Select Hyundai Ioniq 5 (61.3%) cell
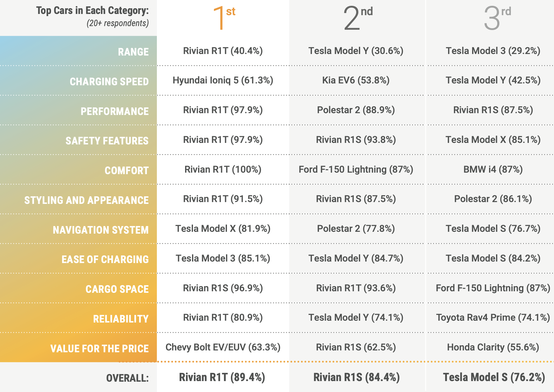The height and width of the screenshot is (392, 554). coord(223,80)
